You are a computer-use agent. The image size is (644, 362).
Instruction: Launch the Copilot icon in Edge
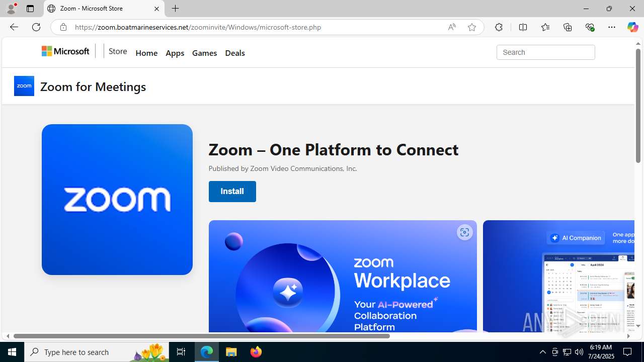click(x=632, y=27)
